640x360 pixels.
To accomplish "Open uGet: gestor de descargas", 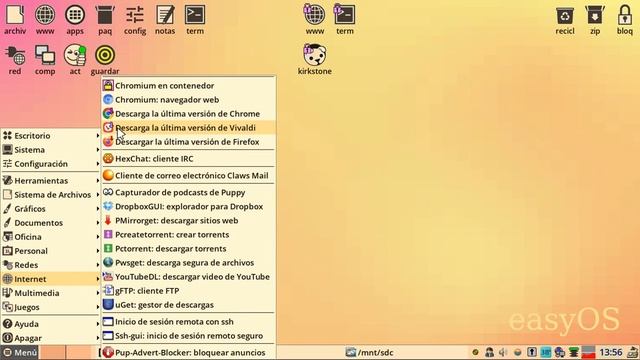I will pos(188,305).
